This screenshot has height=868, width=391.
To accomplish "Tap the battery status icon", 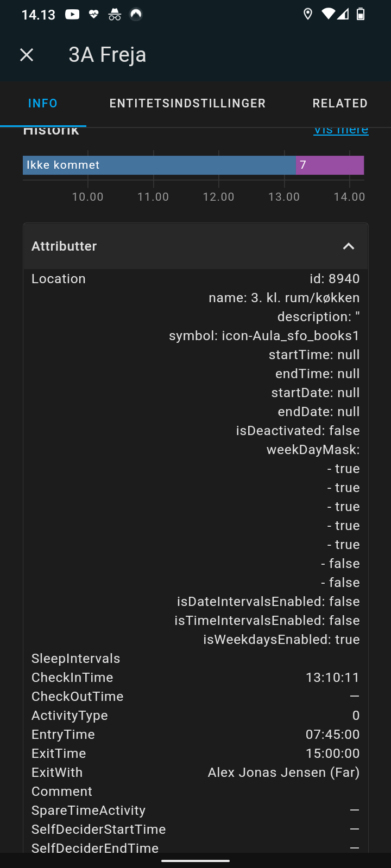I will pyautogui.click(x=363, y=14).
